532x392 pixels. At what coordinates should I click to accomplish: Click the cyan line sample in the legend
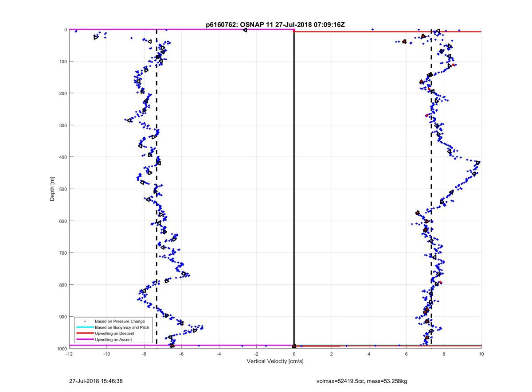point(85,327)
